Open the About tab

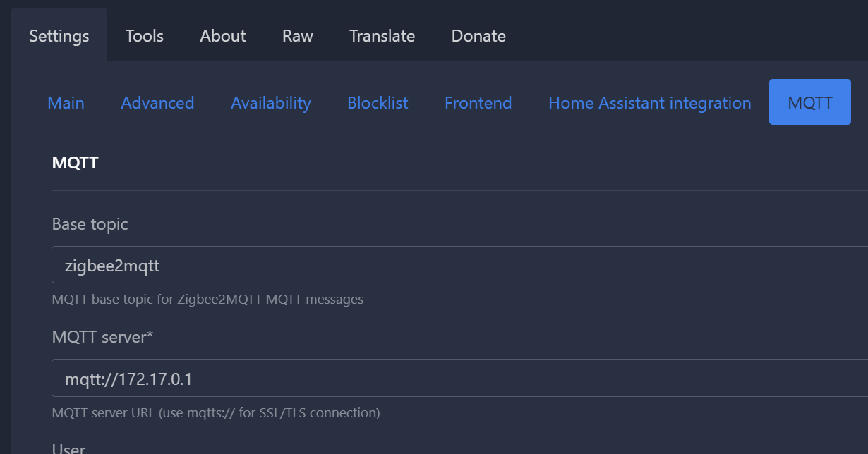coord(223,35)
